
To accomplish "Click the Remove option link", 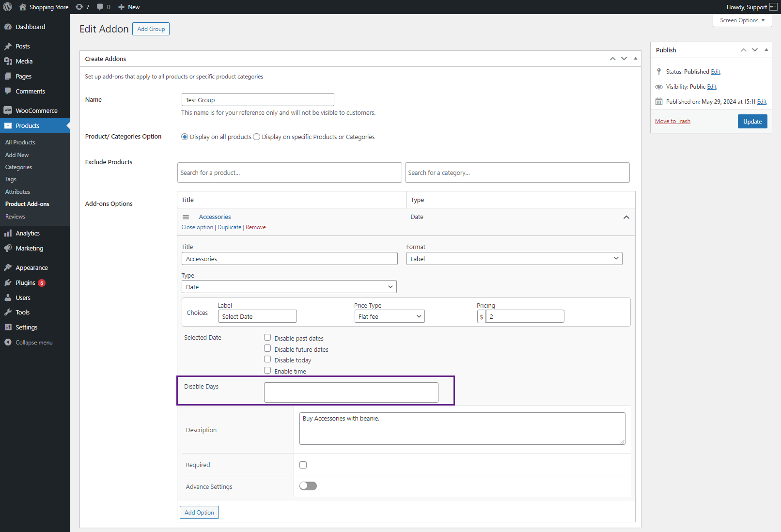I will coord(256,227).
